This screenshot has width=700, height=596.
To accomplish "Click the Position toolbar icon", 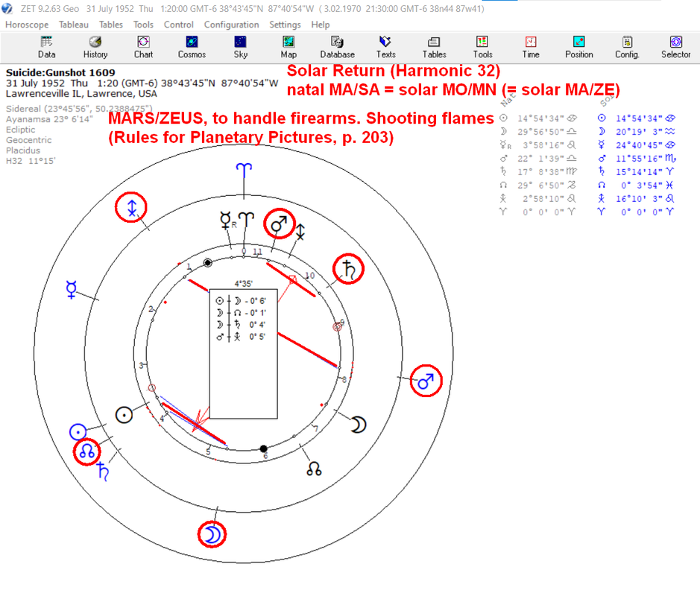I will point(579,47).
